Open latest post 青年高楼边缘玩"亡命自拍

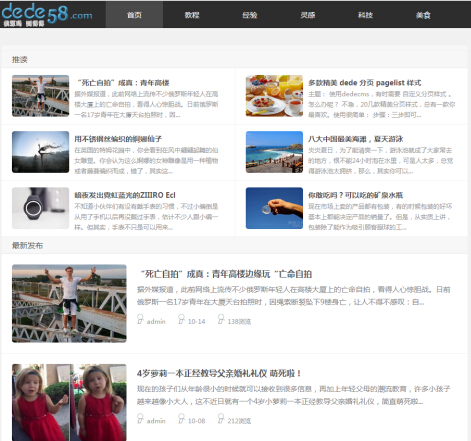(225, 274)
